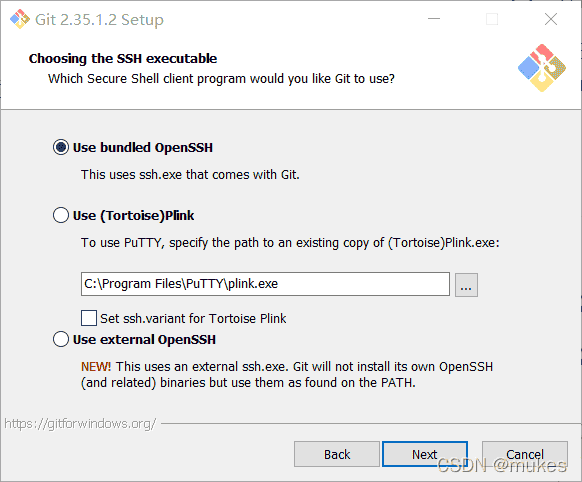Screen dimensions: 582x482
Task: Open the browse dialog with the ... button
Action: 466,285
